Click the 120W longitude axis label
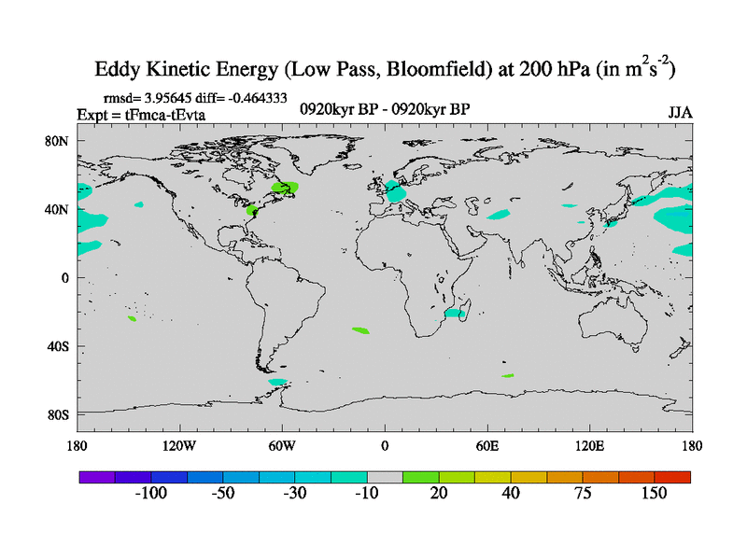Screen dimensions: 747x560 [178, 444]
